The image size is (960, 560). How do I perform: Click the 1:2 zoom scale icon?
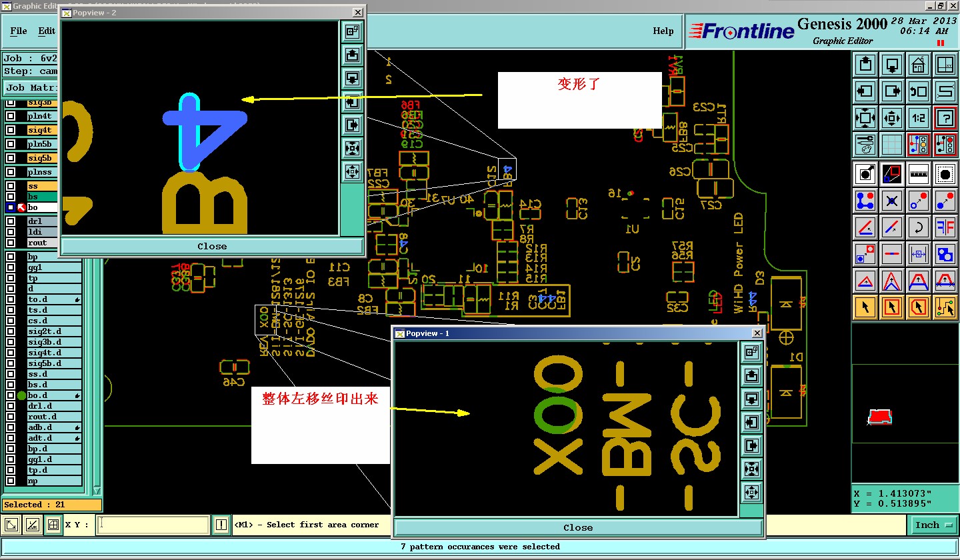point(919,118)
